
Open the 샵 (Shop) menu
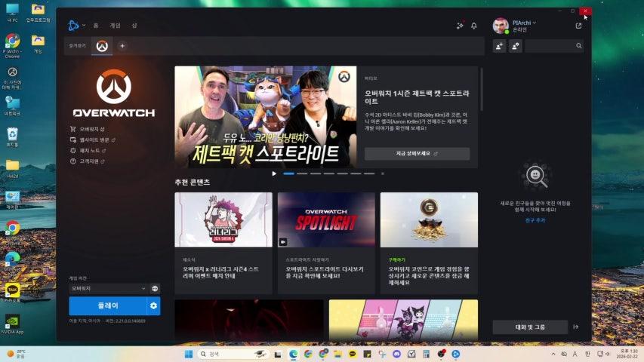134,26
